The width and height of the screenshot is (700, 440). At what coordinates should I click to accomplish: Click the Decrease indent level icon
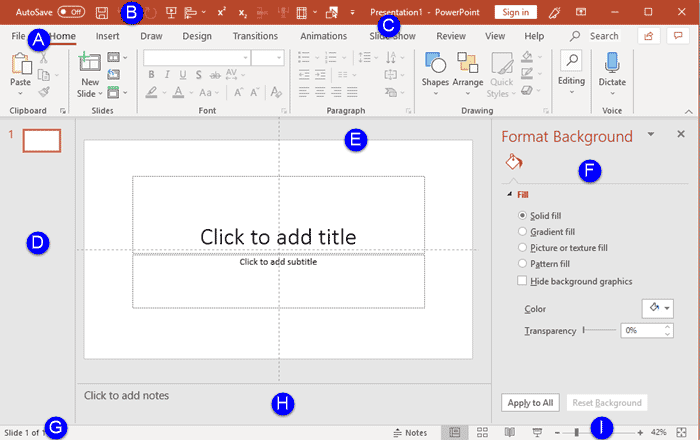point(304,75)
